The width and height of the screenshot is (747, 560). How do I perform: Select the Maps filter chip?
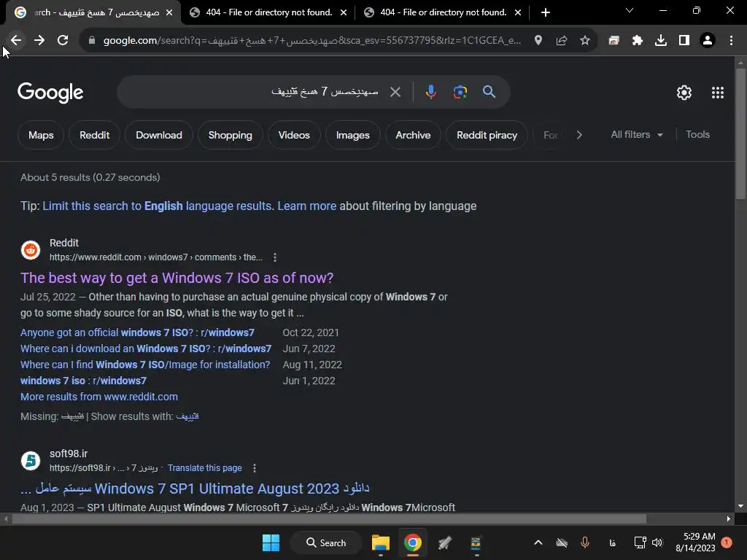pyautogui.click(x=41, y=135)
